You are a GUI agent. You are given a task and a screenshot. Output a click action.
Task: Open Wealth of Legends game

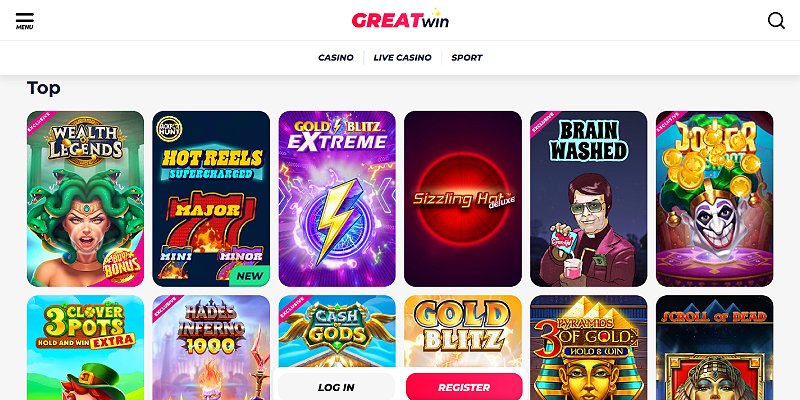click(x=85, y=199)
